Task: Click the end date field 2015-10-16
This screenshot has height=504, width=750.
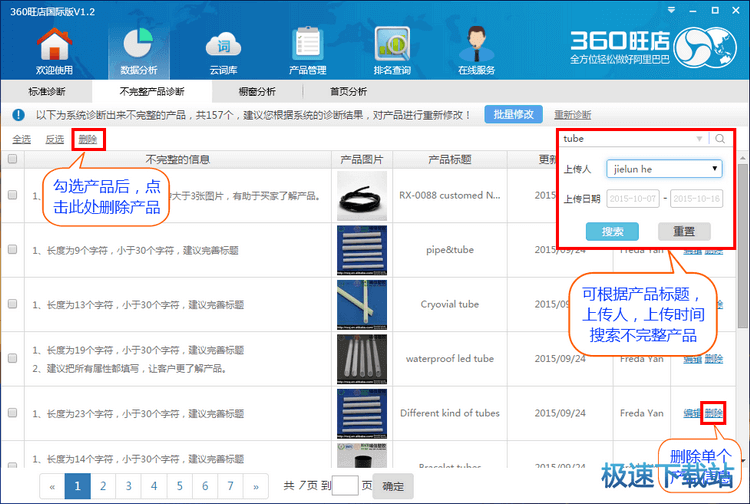Action: pyautogui.click(x=696, y=198)
